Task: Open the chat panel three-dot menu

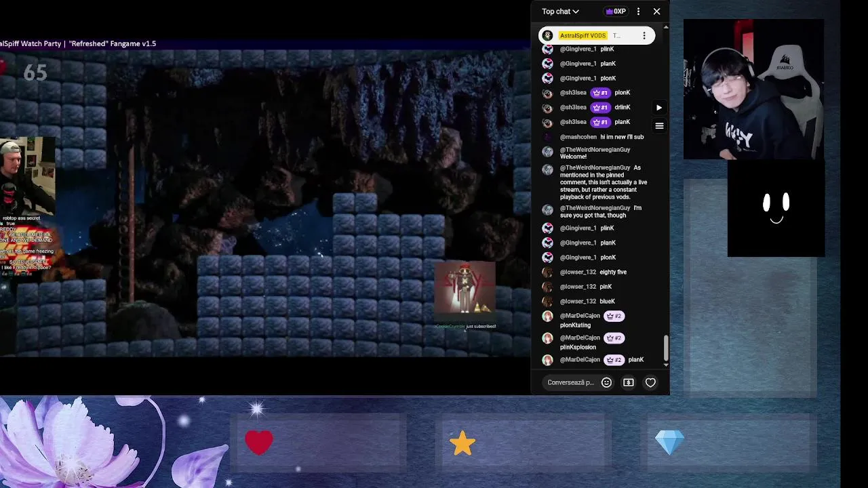Action: click(x=638, y=12)
